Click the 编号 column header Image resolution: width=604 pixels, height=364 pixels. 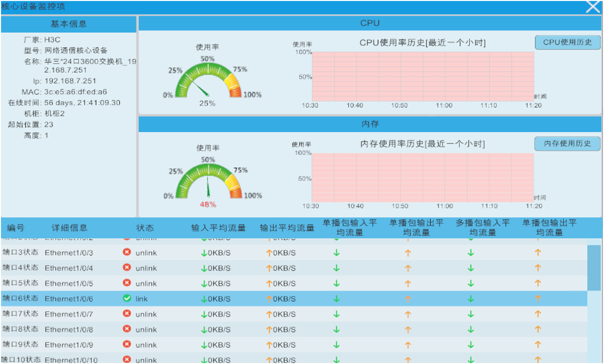click(16, 228)
